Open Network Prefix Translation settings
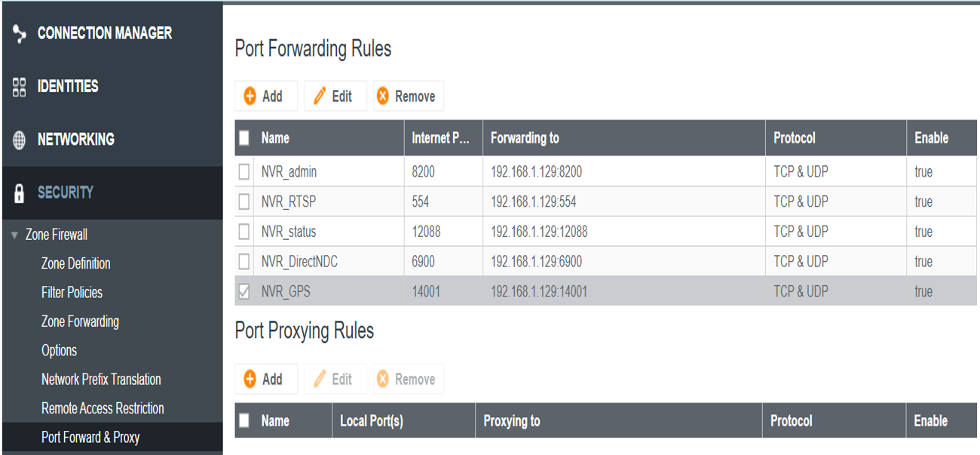Screen dimensions: 980x455 tap(101, 380)
